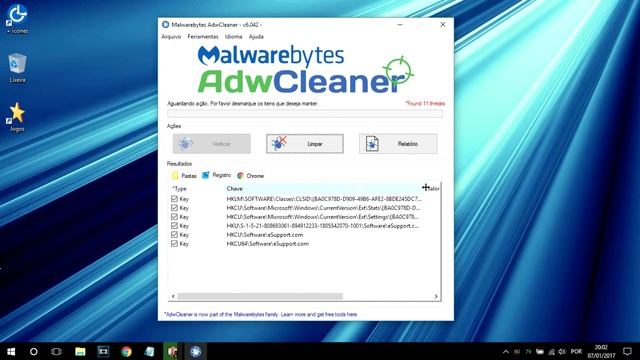Viewport: 640px width, 360px height.
Task: Switch to the Pastas results tab
Action: click(184, 176)
